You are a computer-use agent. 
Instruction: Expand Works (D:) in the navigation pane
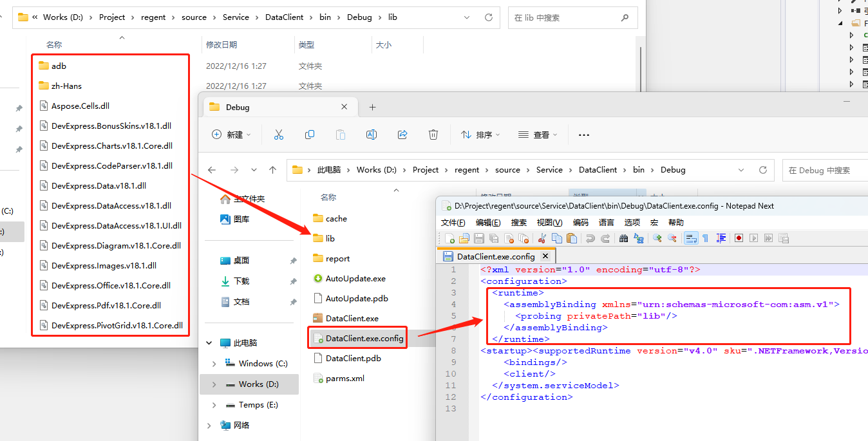point(215,384)
